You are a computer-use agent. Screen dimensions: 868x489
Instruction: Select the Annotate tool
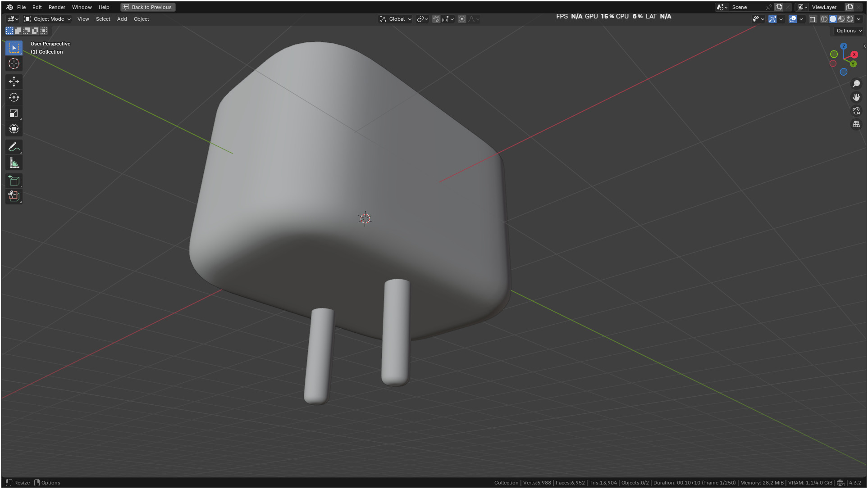pos(14,147)
